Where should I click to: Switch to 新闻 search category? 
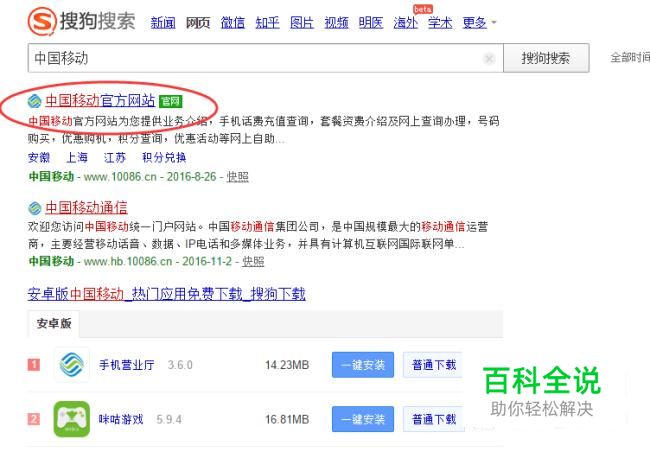click(163, 22)
